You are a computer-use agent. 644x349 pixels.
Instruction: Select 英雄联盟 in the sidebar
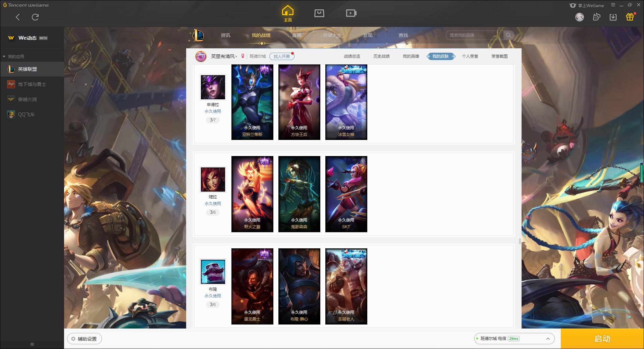pos(32,69)
